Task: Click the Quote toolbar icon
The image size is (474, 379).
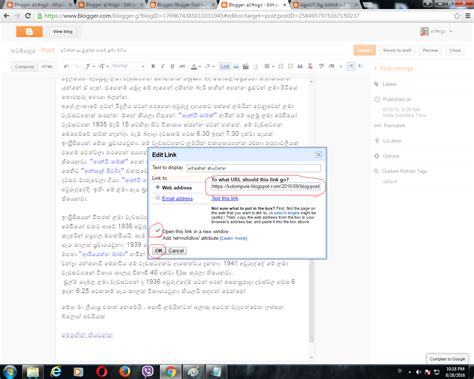Action: point(300,67)
